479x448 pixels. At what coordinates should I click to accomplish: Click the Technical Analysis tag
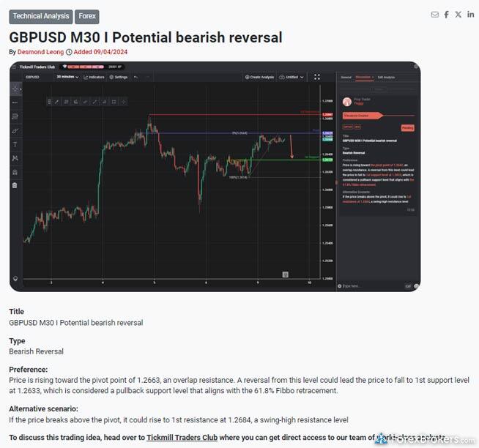(40, 16)
